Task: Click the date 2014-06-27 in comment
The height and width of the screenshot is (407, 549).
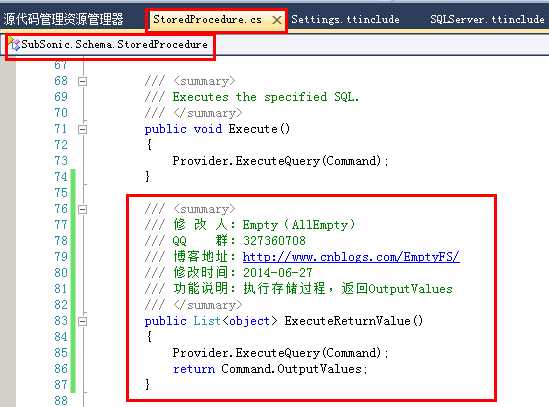Action: click(278, 273)
